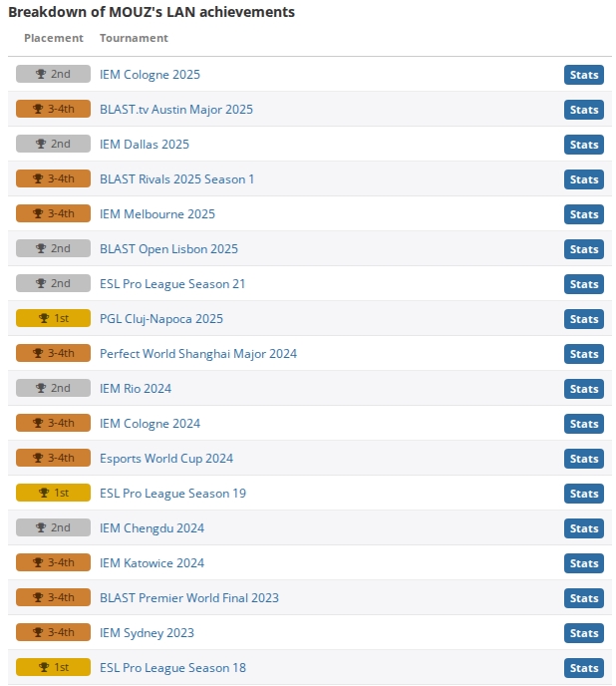Click the 3-4th badge for IEM Sydney 2023

54,632
